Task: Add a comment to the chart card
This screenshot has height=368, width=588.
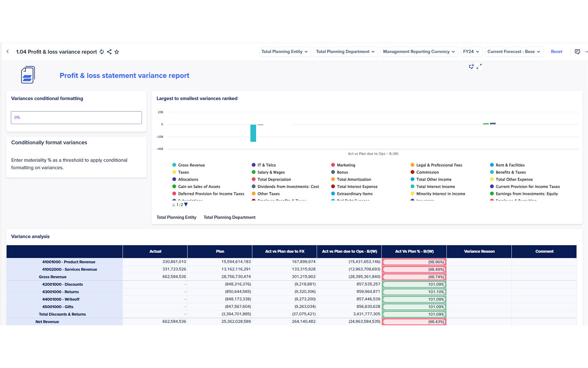Action: 472,67
